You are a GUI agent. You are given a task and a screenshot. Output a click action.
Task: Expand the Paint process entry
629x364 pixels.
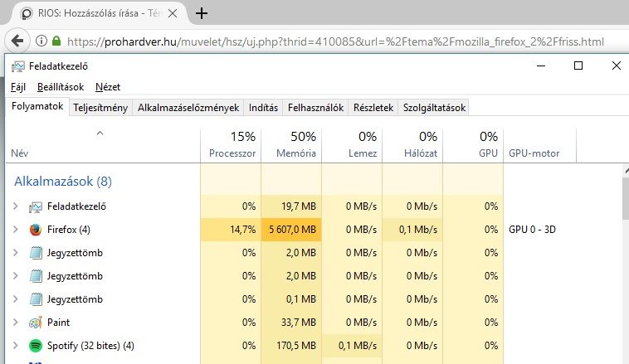15,322
